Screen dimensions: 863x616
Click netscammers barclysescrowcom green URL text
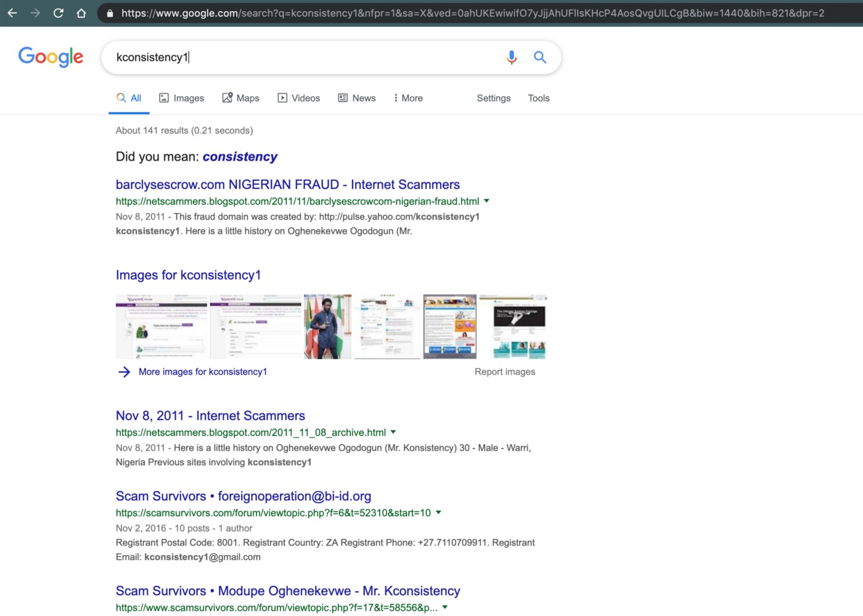pyautogui.click(x=297, y=201)
